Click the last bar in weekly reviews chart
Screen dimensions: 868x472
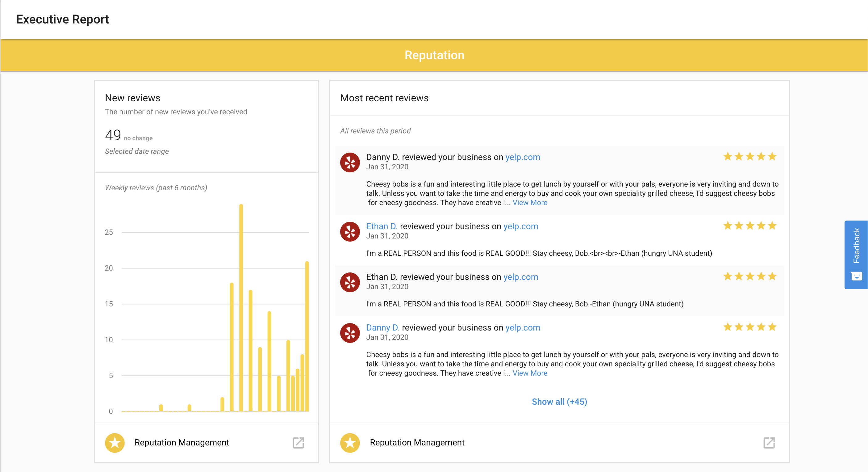click(307, 336)
